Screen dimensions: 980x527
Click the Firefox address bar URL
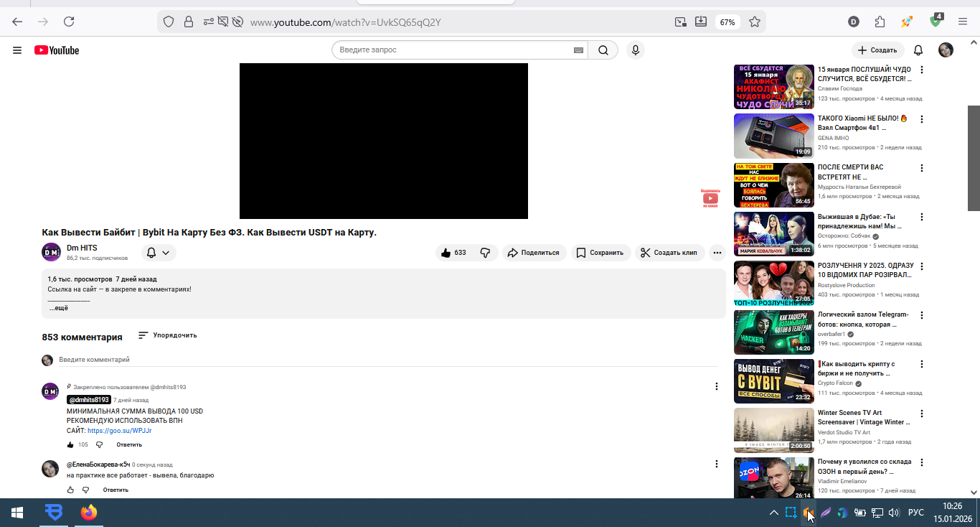[x=345, y=22]
